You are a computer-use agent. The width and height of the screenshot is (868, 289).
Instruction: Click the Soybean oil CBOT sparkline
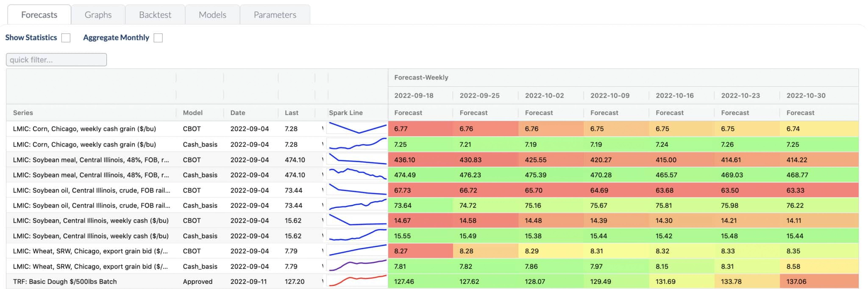click(x=357, y=190)
